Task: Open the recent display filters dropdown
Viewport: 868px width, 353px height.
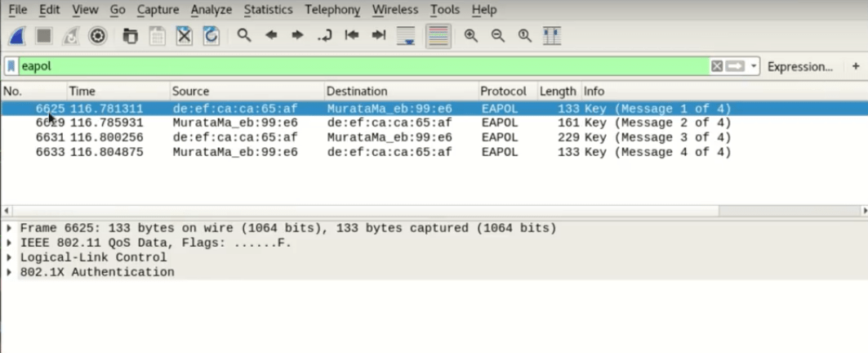Action: tap(754, 66)
